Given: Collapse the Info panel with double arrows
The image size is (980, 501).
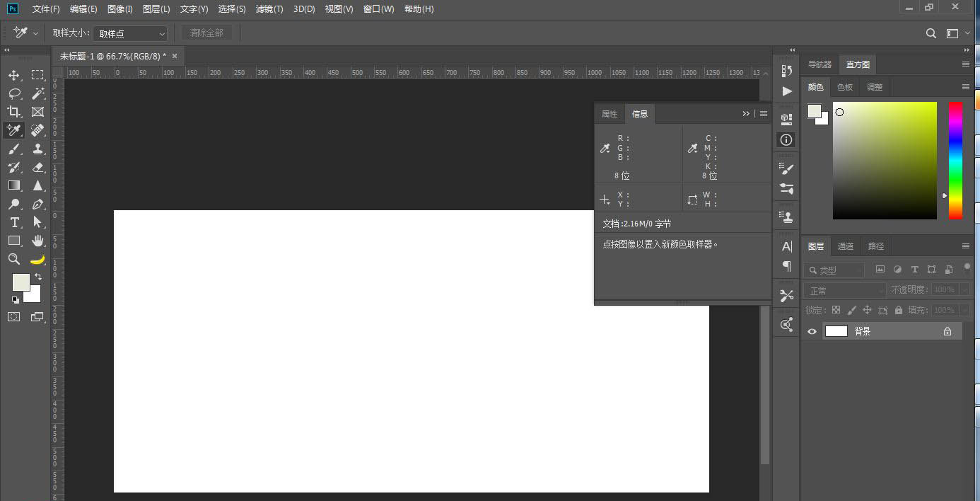Looking at the screenshot, I should point(746,114).
